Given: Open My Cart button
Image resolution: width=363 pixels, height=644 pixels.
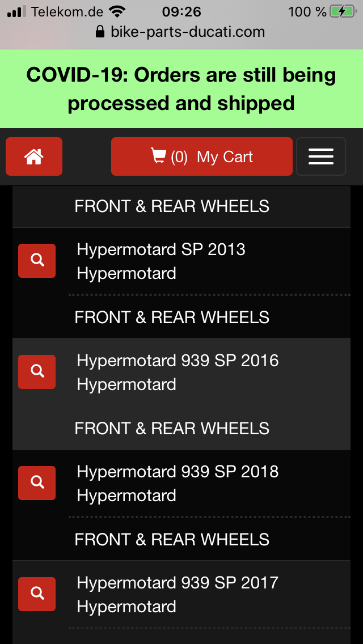Looking at the screenshot, I should 201,156.
